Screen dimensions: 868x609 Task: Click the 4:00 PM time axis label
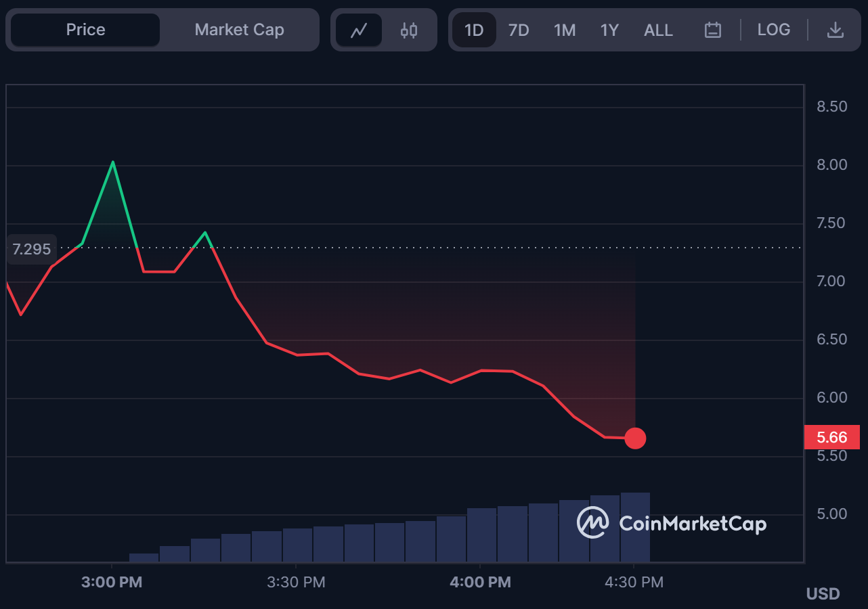[480, 582]
